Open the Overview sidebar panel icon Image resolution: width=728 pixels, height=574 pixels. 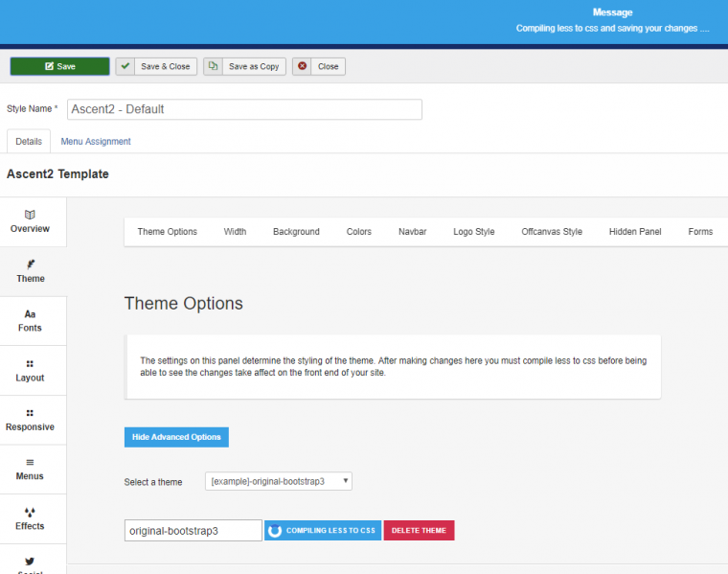tap(30, 215)
